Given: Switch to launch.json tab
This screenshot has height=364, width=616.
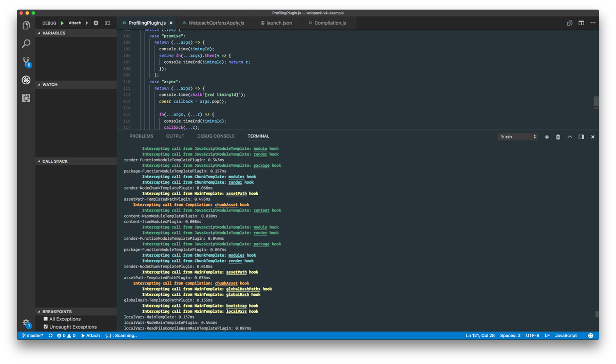Looking at the screenshot, I should 279,23.
